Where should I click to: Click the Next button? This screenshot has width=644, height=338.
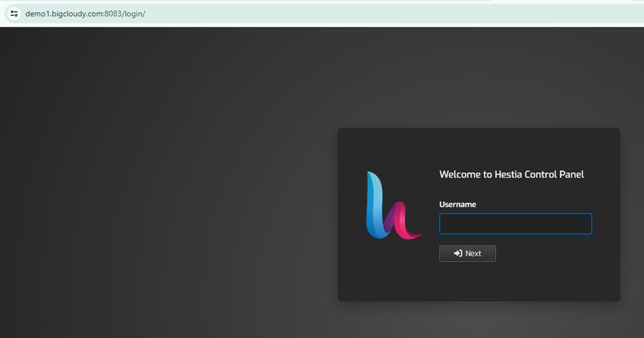(x=467, y=254)
